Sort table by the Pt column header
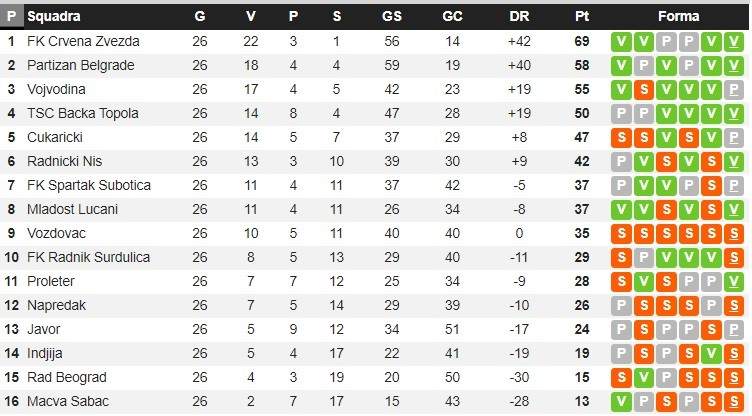Image resolution: width=752 pixels, height=416 pixels. point(582,16)
